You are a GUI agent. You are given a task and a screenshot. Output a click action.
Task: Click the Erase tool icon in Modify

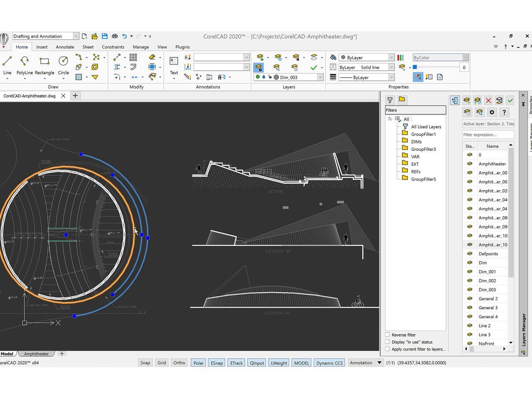[152, 57]
